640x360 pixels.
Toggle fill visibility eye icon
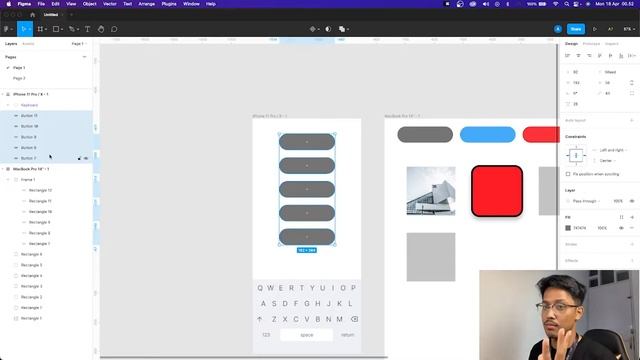[621, 228]
